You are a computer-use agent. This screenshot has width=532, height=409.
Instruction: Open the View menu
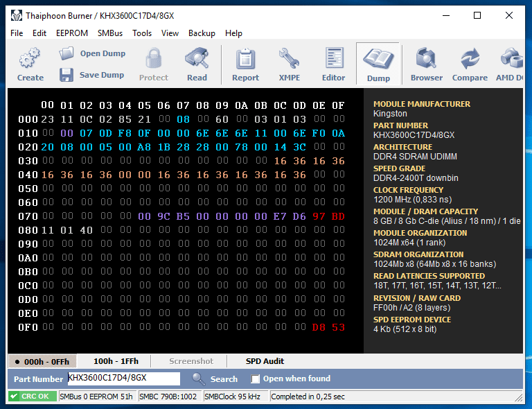pyautogui.click(x=170, y=33)
